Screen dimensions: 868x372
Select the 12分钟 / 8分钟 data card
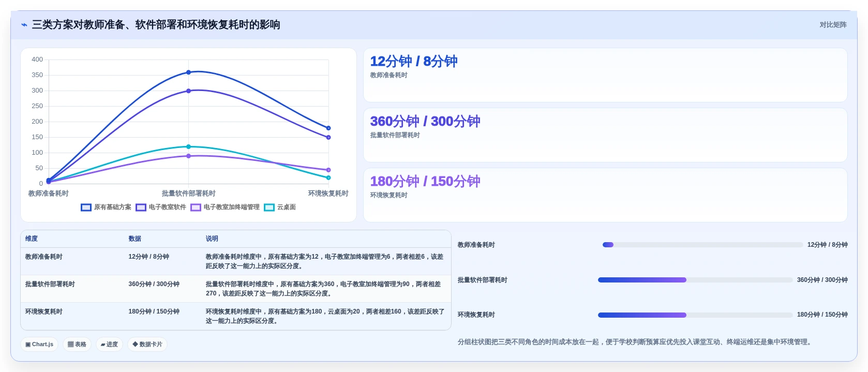click(605, 75)
